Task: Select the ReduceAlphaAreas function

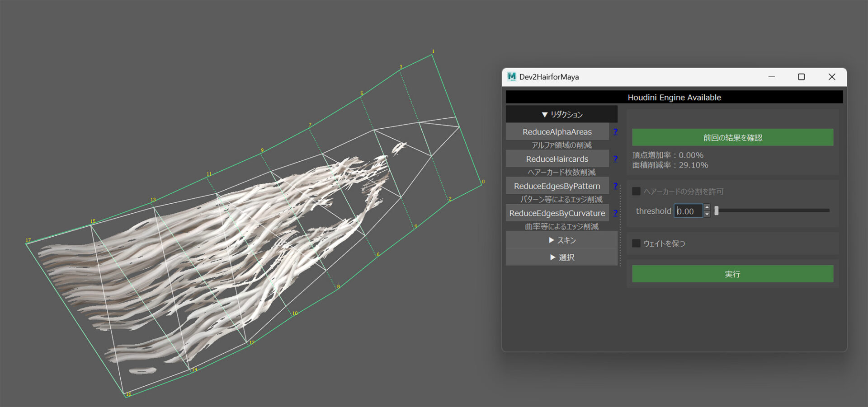Action: [557, 132]
